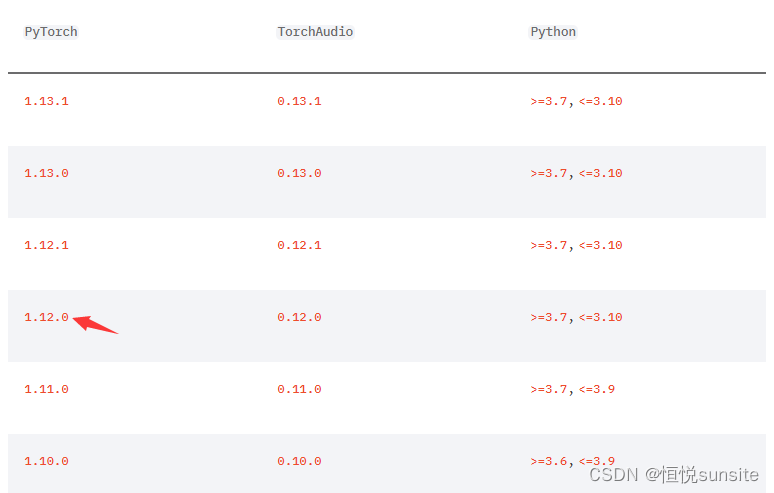Select PyTorch version 1.10.0

tap(46, 461)
